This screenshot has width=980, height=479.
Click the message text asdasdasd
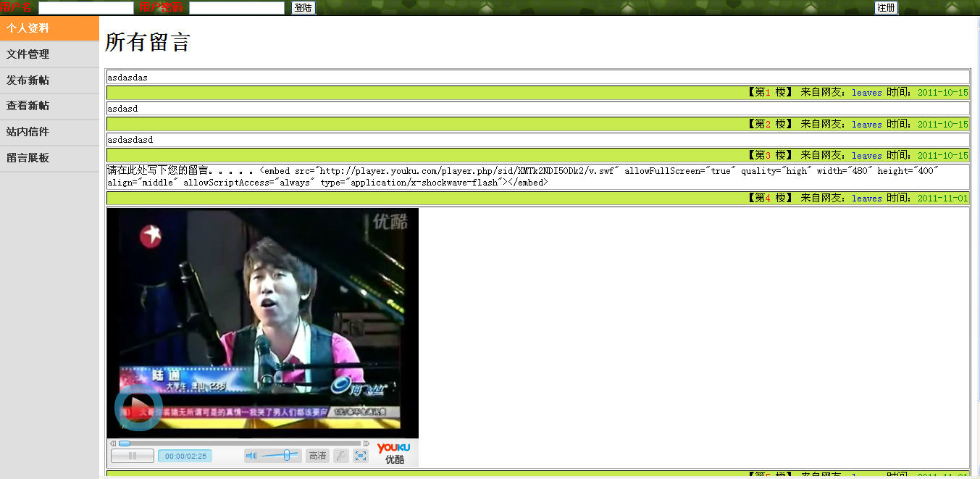130,140
